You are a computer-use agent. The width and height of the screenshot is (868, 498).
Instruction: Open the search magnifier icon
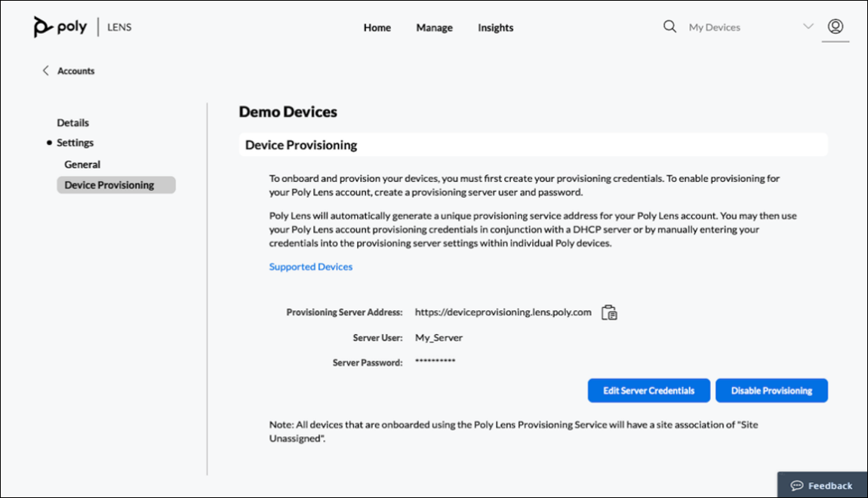point(669,26)
